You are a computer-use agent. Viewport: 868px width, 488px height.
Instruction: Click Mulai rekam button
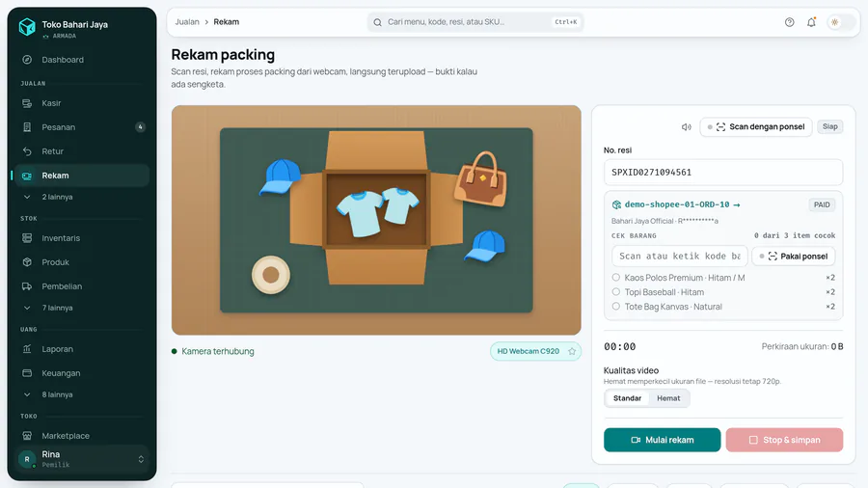point(662,440)
